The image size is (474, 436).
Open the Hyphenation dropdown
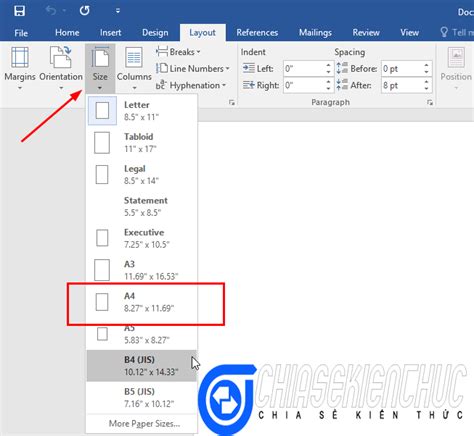pos(191,85)
